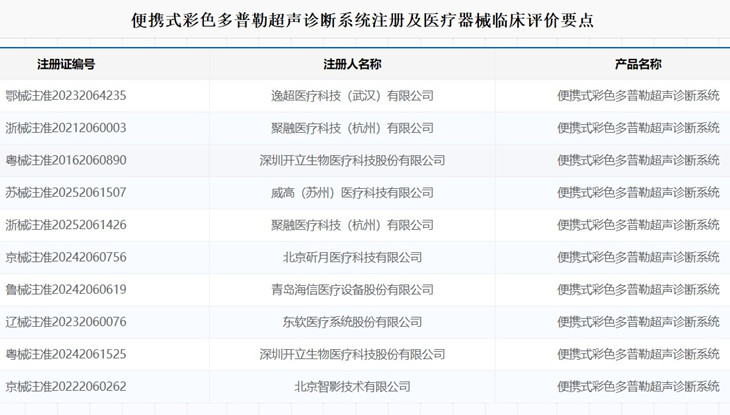Click product name in row 浙械注准20212060003

coord(638,128)
